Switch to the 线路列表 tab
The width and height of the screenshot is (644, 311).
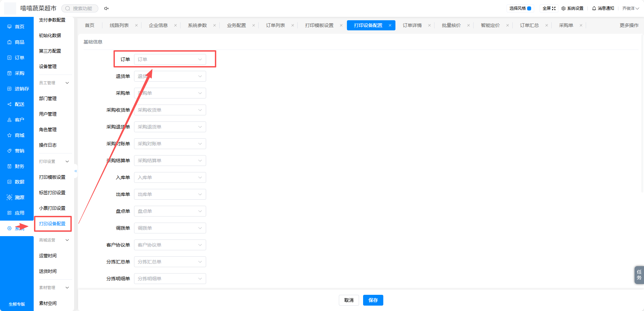tap(119, 25)
